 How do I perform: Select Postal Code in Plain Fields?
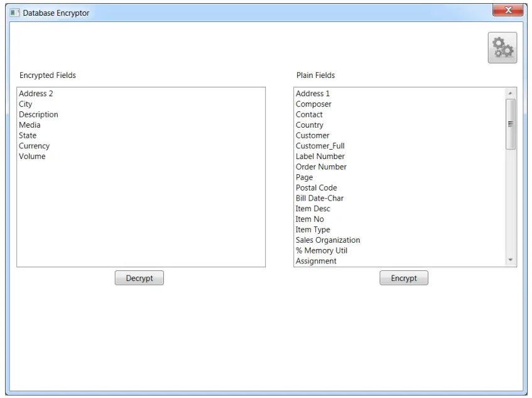coord(316,188)
